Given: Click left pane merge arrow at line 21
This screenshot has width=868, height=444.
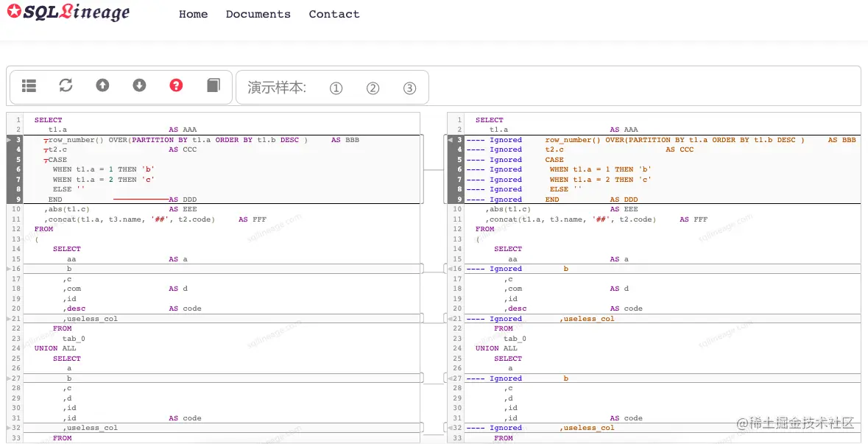Looking at the screenshot, I should pyautogui.click(x=8, y=318).
